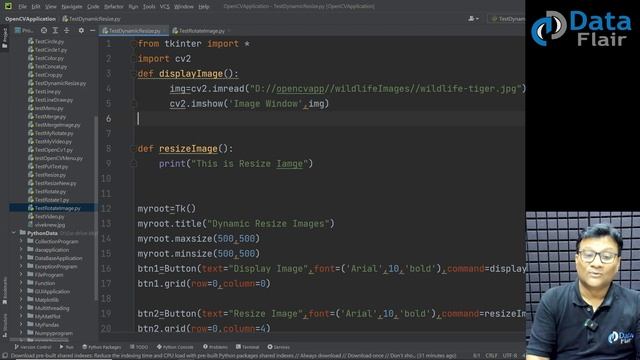The height and width of the screenshot is (360, 640).
Task: Open the Python Packages tool window
Action: click(102, 347)
